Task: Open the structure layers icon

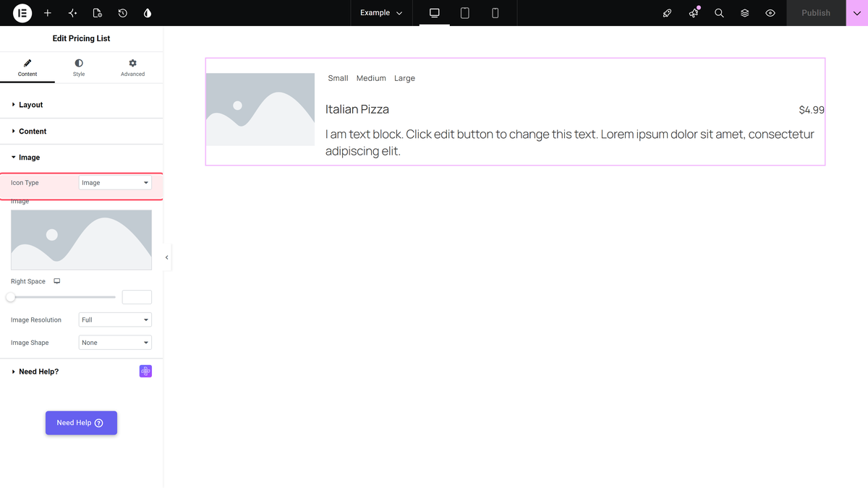Action: [x=744, y=13]
